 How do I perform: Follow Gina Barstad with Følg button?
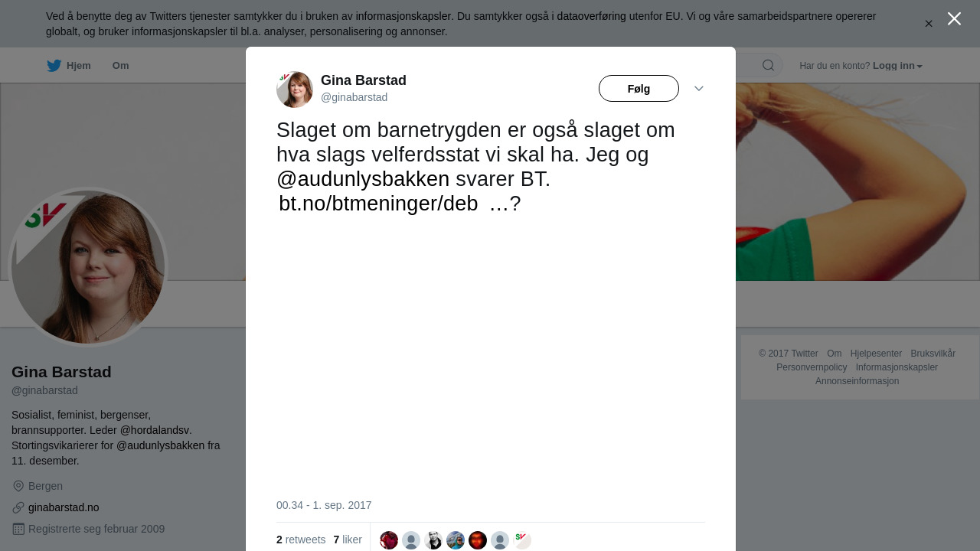pyautogui.click(x=639, y=89)
